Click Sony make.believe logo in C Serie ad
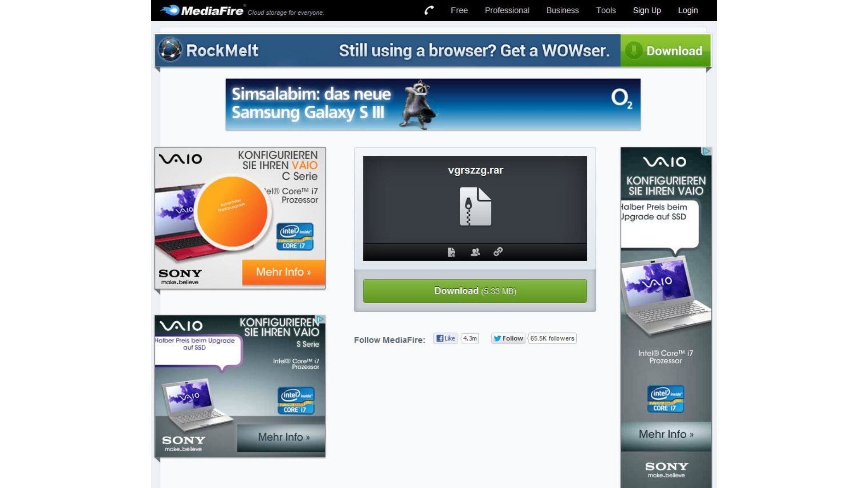The height and width of the screenshot is (488, 868). (x=180, y=277)
